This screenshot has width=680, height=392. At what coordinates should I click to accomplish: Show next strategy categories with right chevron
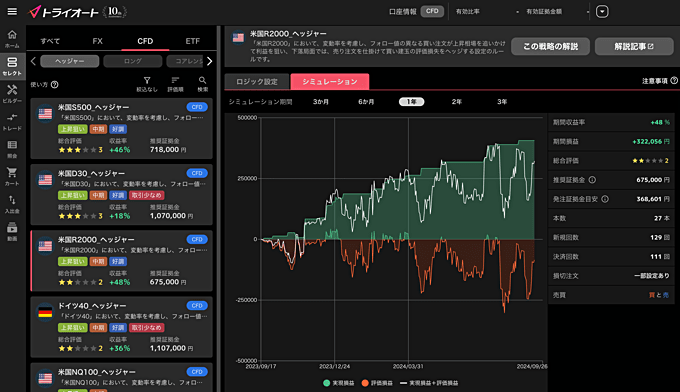(210, 61)
